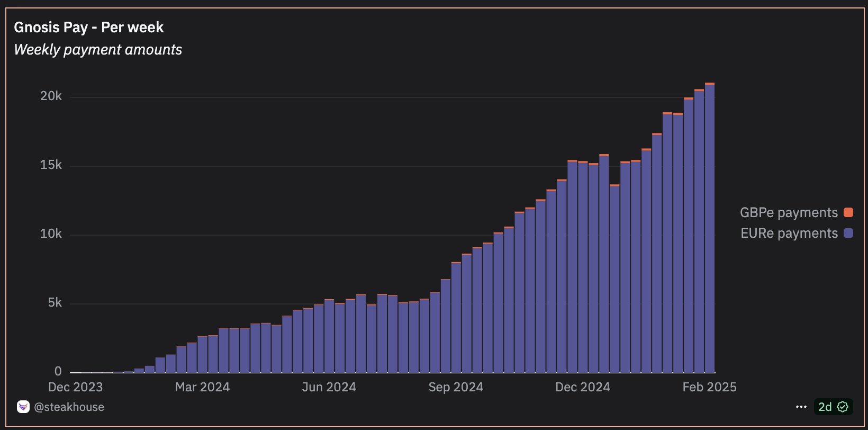The width and height of the screenshot is (868, 430).
Task: Click the Gnosis Pay - Per week title
Action: [x=88, y=27]
